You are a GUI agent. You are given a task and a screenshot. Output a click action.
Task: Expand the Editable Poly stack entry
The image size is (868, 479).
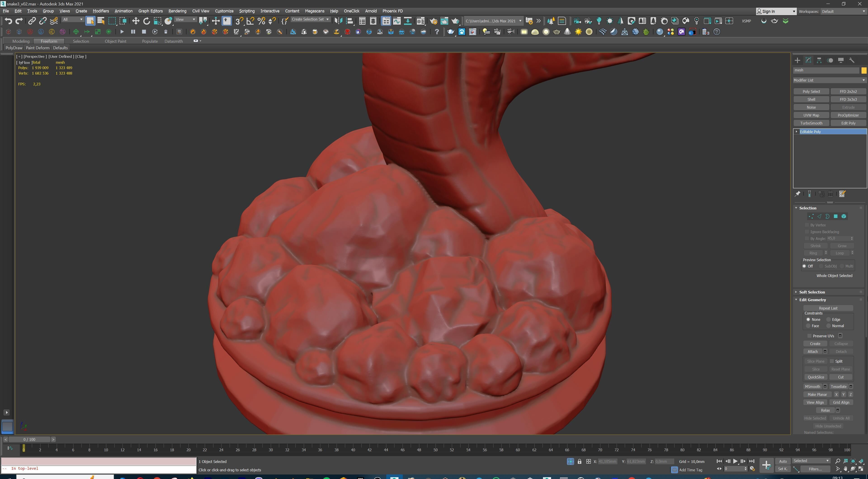[x=797, y=132]
